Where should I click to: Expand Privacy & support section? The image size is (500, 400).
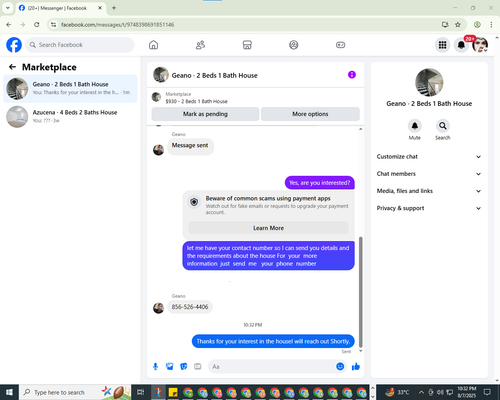pyautogui.click(x=429, y=208)
